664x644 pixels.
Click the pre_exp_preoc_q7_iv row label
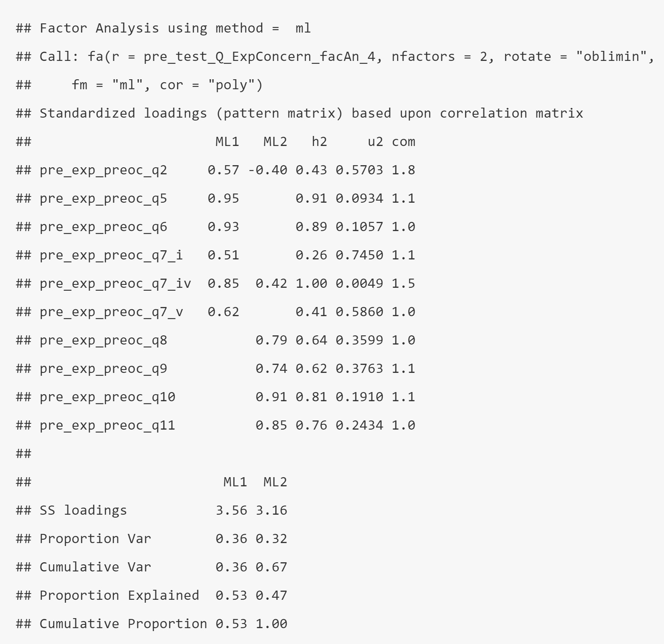coord(115,284)
